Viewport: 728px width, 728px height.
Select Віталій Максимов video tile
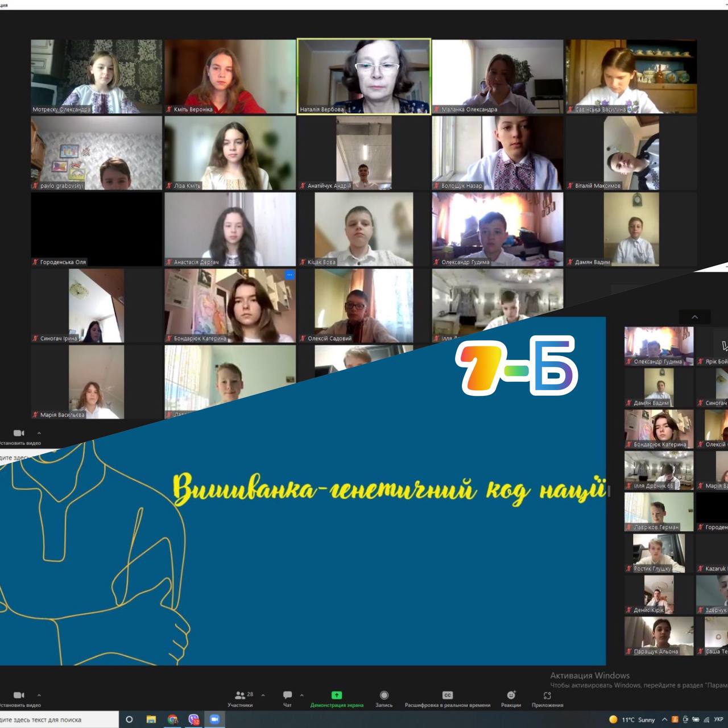click(x=631, y=152)
